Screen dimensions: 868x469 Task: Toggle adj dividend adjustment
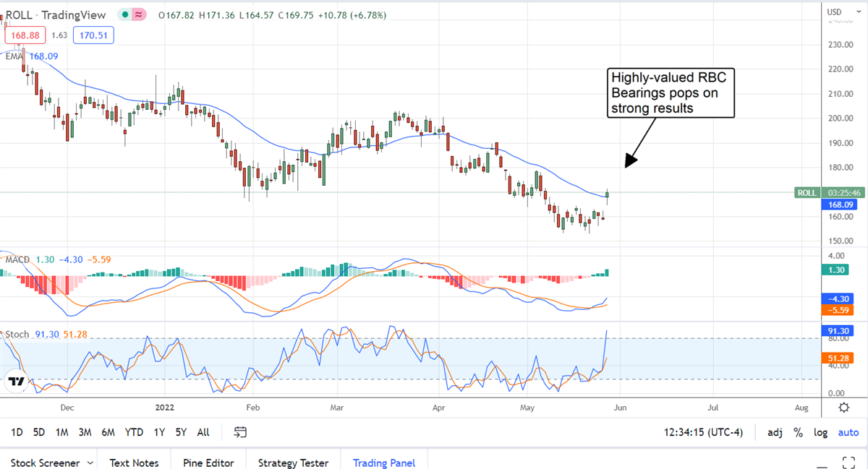click(775, 432)
